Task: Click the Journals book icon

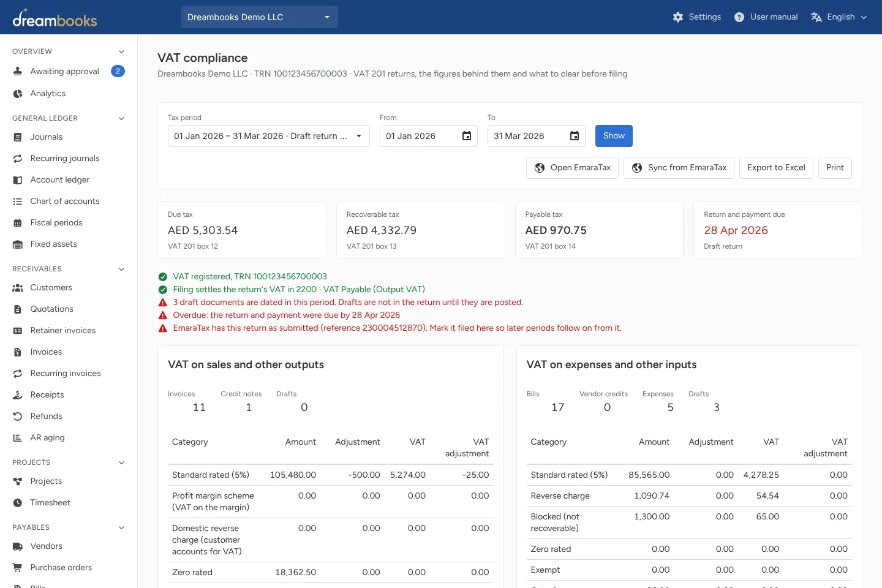Action: (18, 137)
